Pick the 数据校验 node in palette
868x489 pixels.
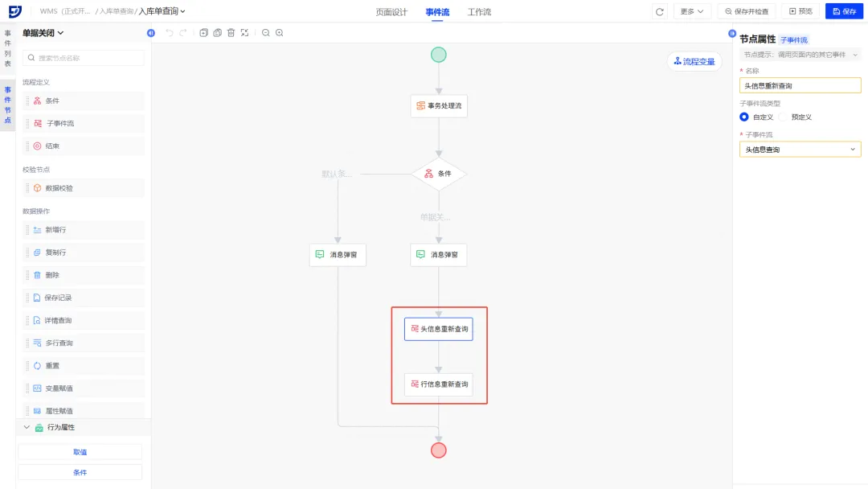pyautogui.click(x=83, y=188)
